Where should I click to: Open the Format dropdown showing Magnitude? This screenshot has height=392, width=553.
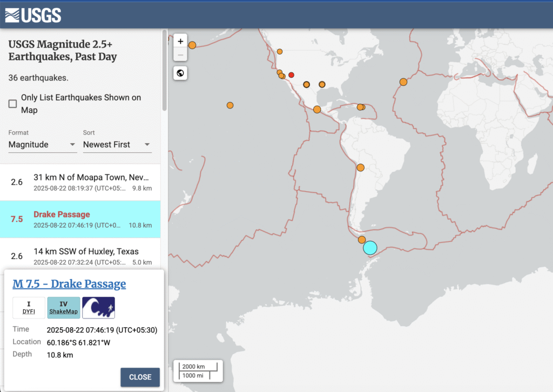43,145
